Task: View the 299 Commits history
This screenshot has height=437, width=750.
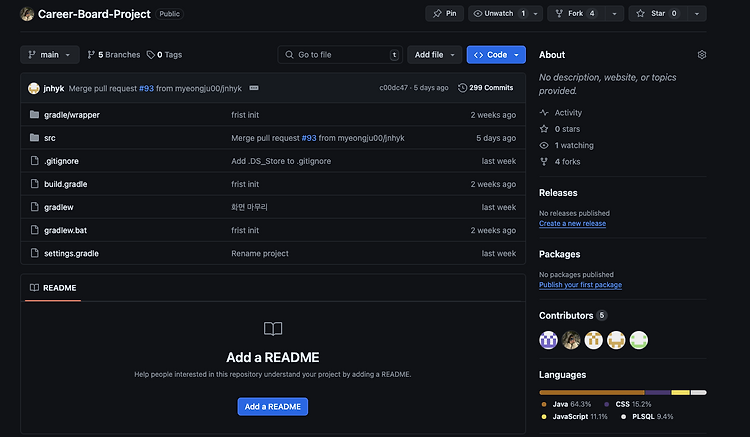Action: click(x=485, y=88)
